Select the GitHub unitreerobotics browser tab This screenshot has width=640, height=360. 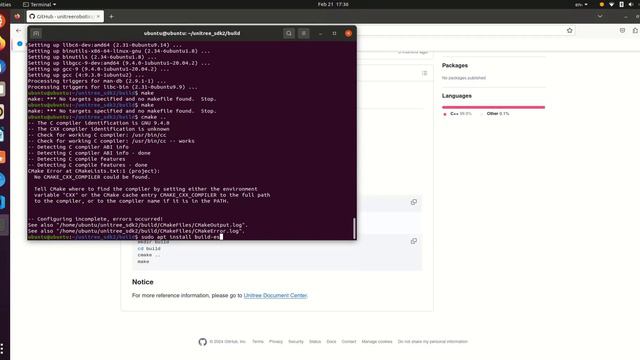[65, 16]
